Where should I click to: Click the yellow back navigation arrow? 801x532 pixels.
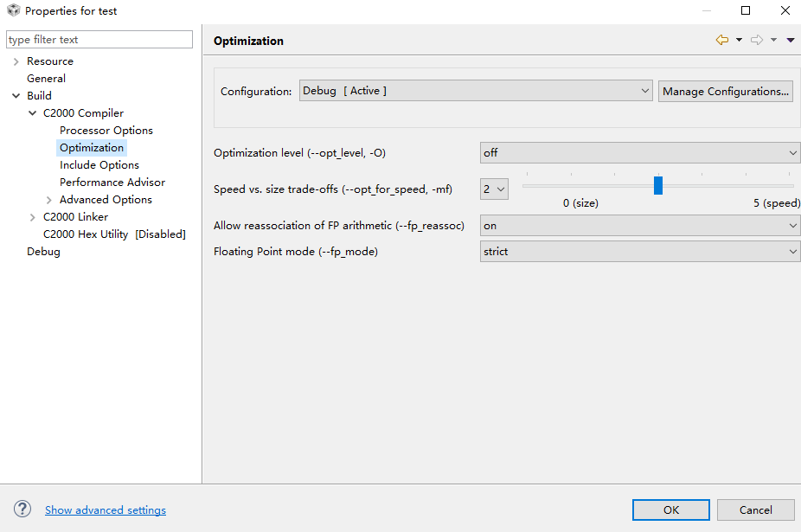coord(721,40)
